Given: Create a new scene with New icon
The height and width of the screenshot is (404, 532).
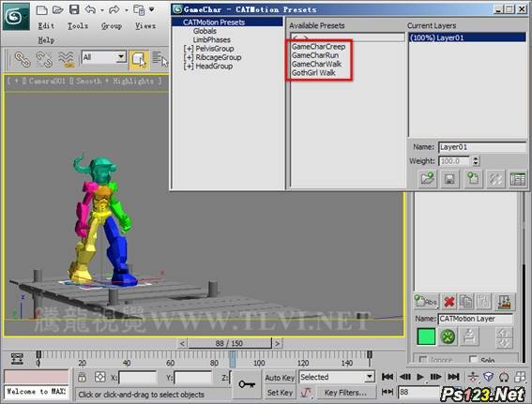Looking at the screenshot, I should pos(41,9).
